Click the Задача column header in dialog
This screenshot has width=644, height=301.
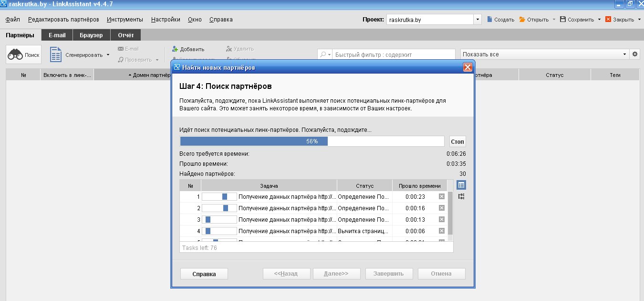269,185
